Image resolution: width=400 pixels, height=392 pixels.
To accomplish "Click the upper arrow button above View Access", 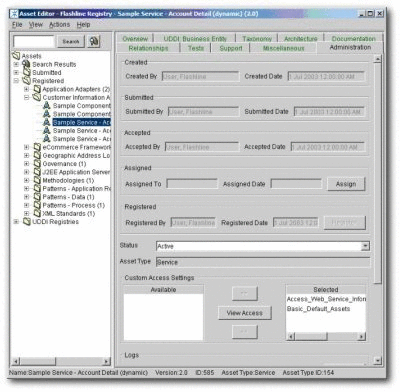I will point(245,293).
